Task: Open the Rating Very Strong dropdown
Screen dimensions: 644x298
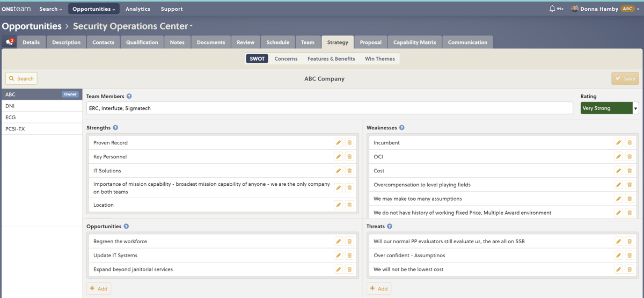Action: (609, 108)
